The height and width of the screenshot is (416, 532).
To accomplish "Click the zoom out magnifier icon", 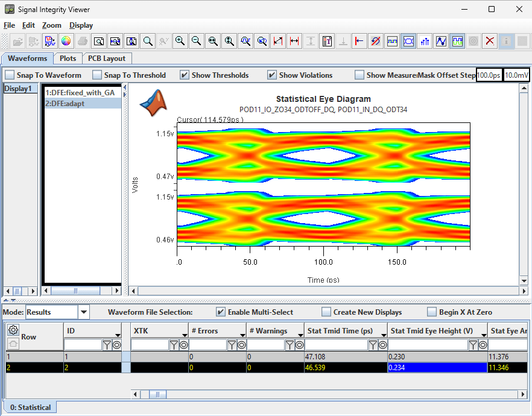I will click(196, 41).
